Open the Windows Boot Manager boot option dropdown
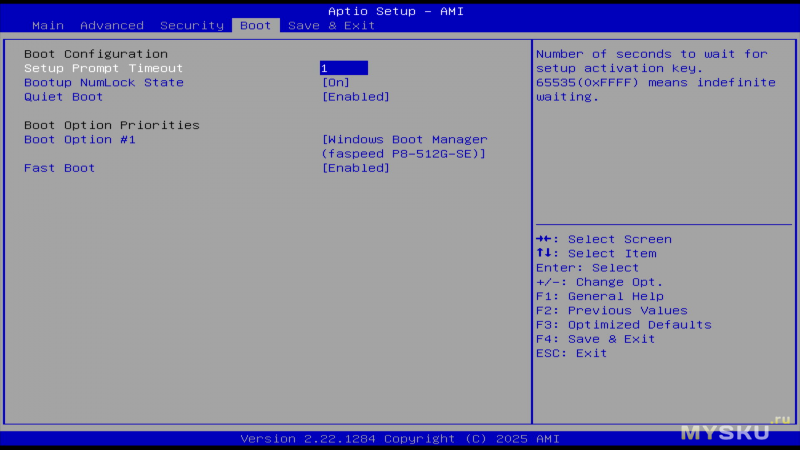This screenshot has width=800, height=450. click(x=403, y=146)
